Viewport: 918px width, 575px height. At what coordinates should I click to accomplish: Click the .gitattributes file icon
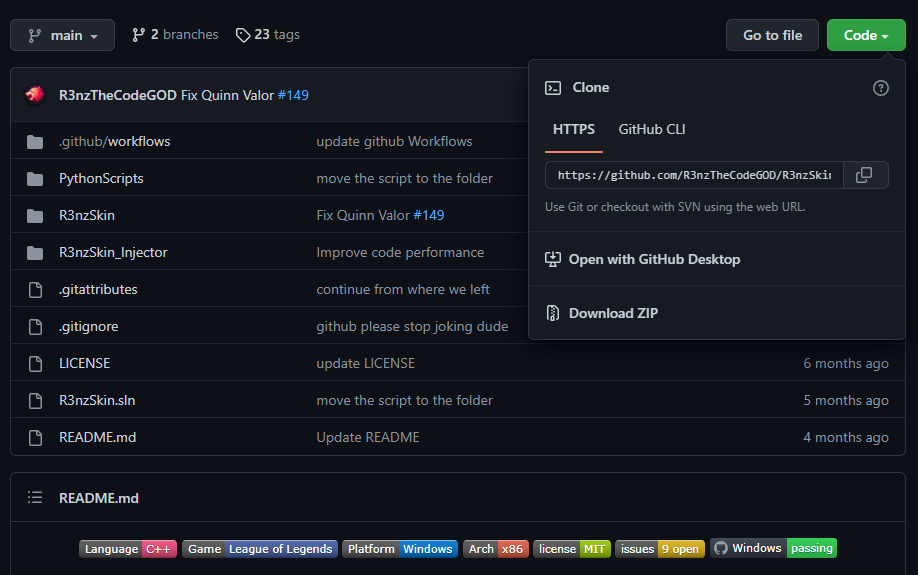[35, 289]
